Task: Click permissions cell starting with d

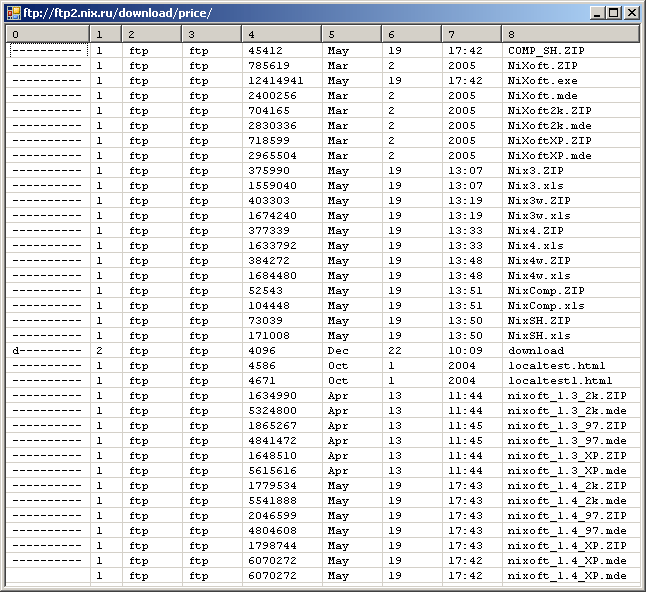Action: click(x=47, y=351)
